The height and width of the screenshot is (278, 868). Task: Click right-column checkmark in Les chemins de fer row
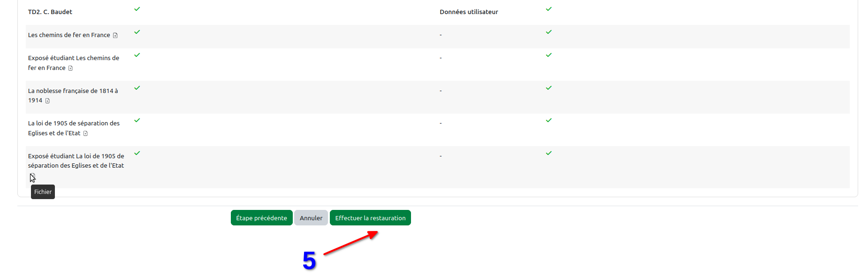pyautogui.click(x=548, y=32)
